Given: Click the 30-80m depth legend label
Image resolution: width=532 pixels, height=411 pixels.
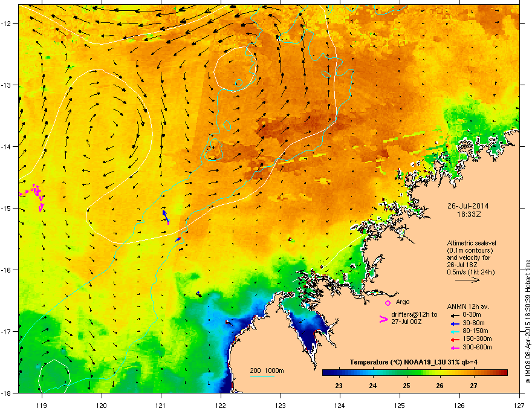Looking at the screenshot, I should tap(473, 323).
